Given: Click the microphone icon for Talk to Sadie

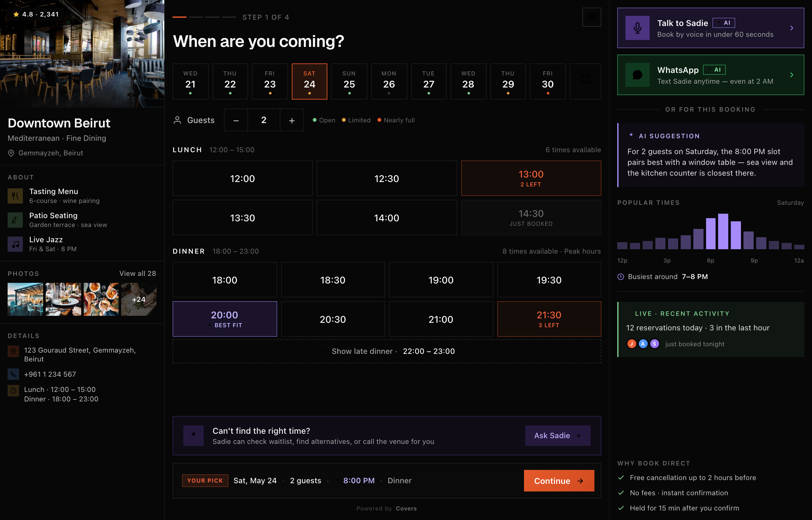Looking at the screenshot, I should tap(637, 28).
